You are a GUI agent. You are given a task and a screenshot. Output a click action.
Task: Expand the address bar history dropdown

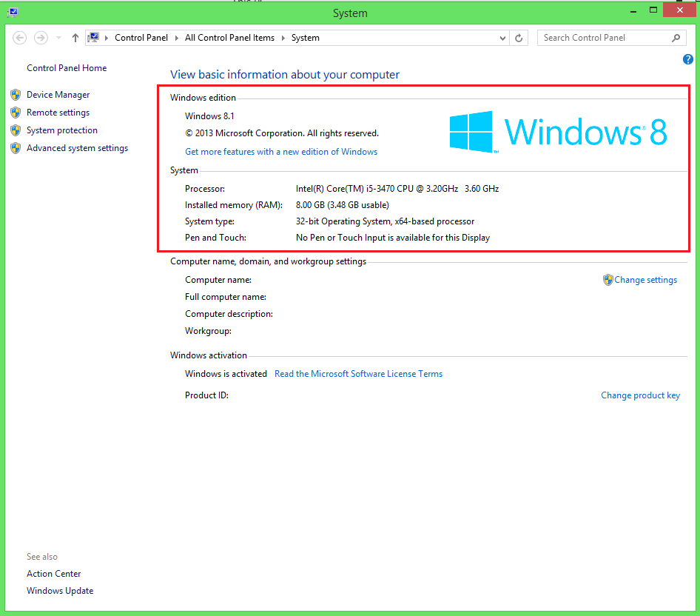504,38
